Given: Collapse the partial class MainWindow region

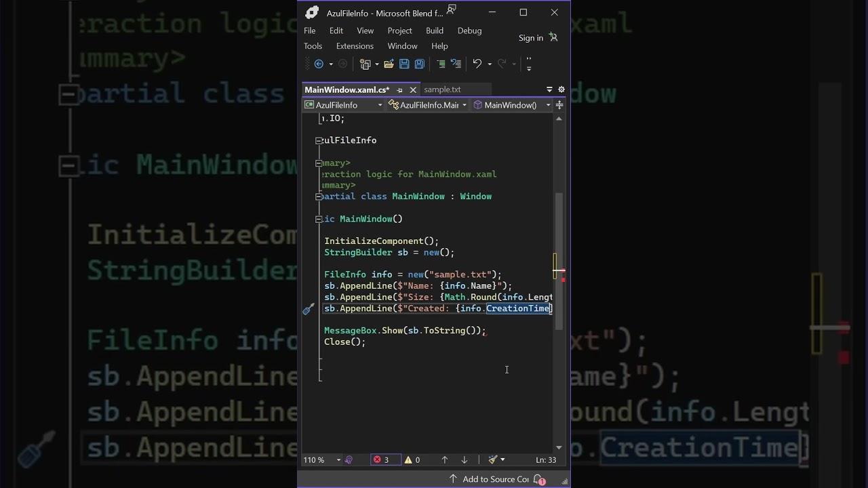Looking at the screenshot, I should pyautogui.click(x=319, y=197).
